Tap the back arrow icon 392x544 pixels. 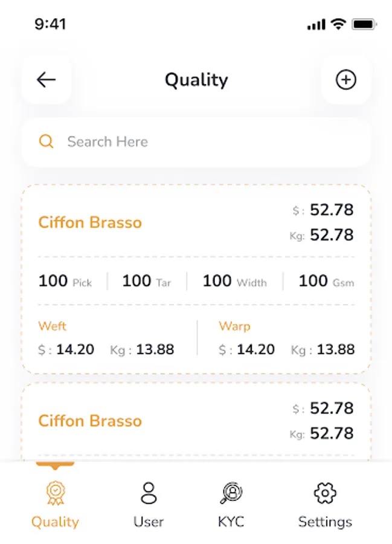[47, 80]
